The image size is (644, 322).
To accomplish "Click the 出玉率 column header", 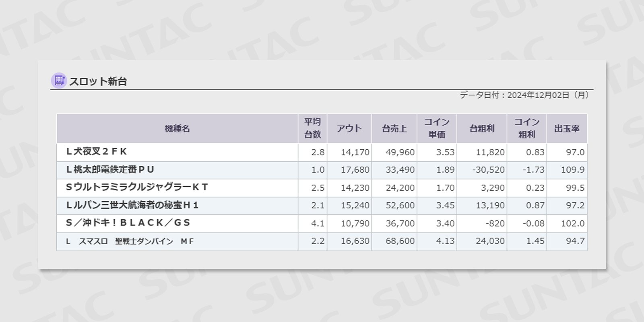I will [567, 128].
